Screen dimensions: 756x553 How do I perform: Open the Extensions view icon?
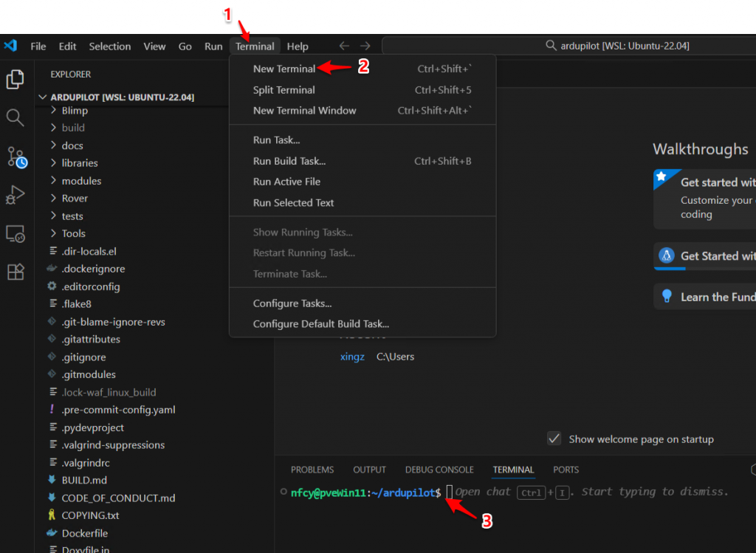(x=16, y=272)
